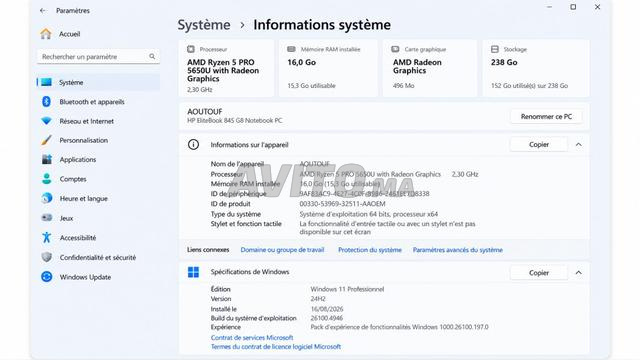Screen dimensions: 640x360
Task: Go to the Bluetooth et appareils menu
Action: pos(92,102)
